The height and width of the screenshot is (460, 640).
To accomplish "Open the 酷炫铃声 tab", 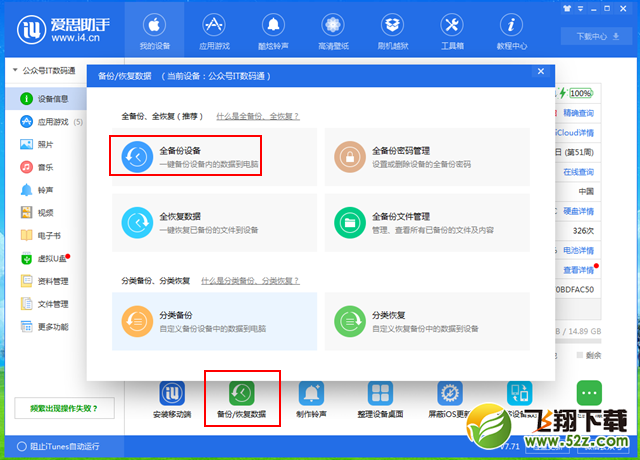I will point(273,32).
